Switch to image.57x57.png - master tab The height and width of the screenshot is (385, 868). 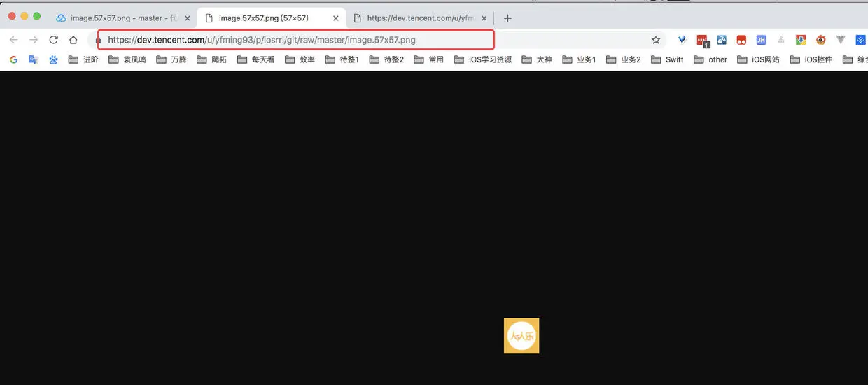pos(122,18)
